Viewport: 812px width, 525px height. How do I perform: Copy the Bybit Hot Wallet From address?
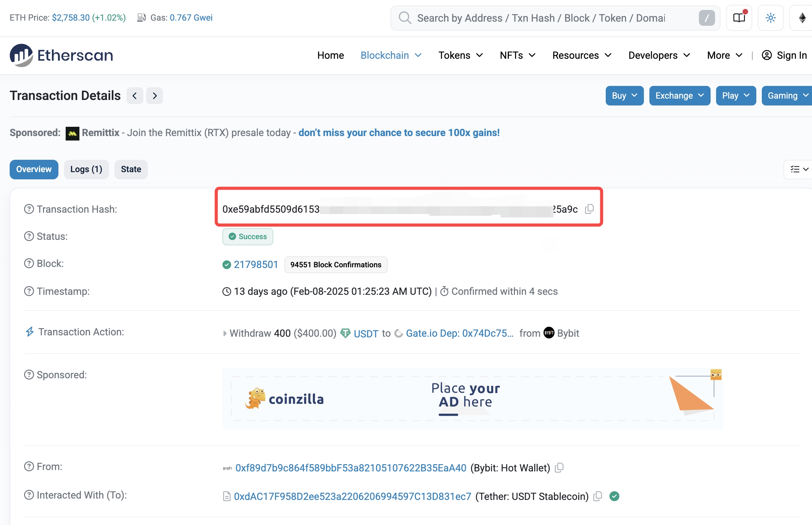click(x=559, y=468)
